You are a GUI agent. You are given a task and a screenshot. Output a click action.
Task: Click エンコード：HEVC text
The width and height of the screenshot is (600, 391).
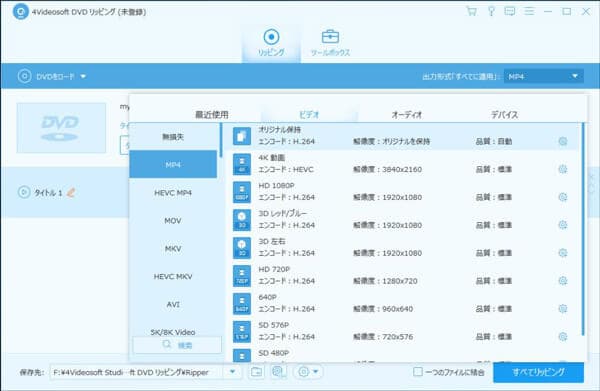pos(286,169)
